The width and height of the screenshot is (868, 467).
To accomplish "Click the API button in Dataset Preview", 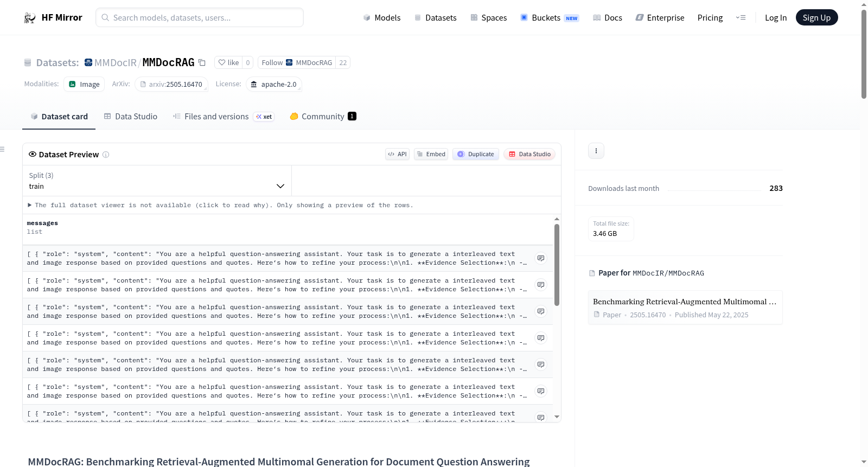I will [x=397, y=154].
